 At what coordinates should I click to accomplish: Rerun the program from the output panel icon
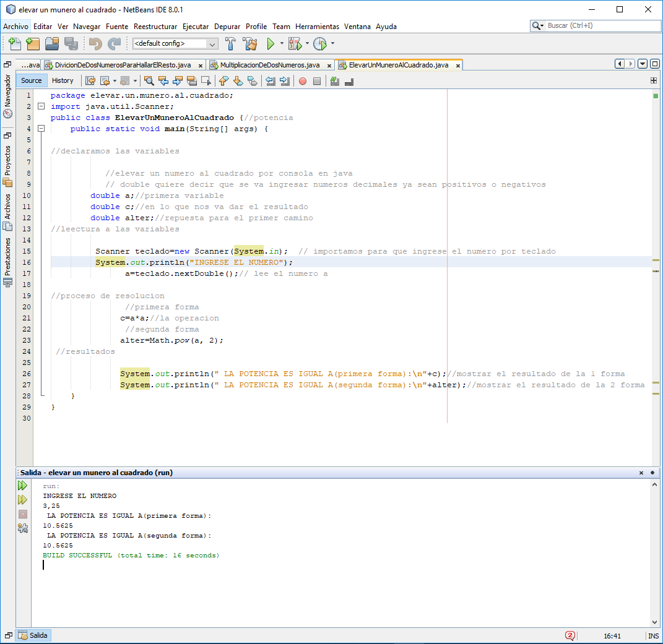pos(23,485)
